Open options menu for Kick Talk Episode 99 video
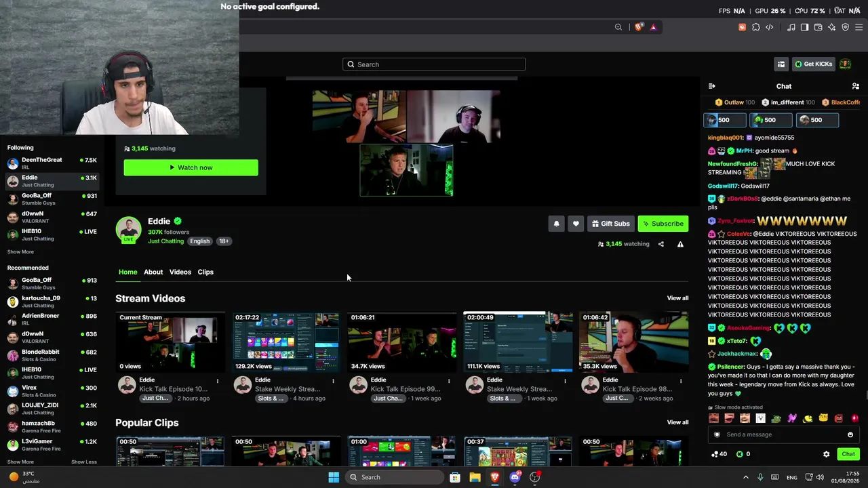Image resolution: width=868 pixels, height=488 pixels. click(x=449, y=381)
